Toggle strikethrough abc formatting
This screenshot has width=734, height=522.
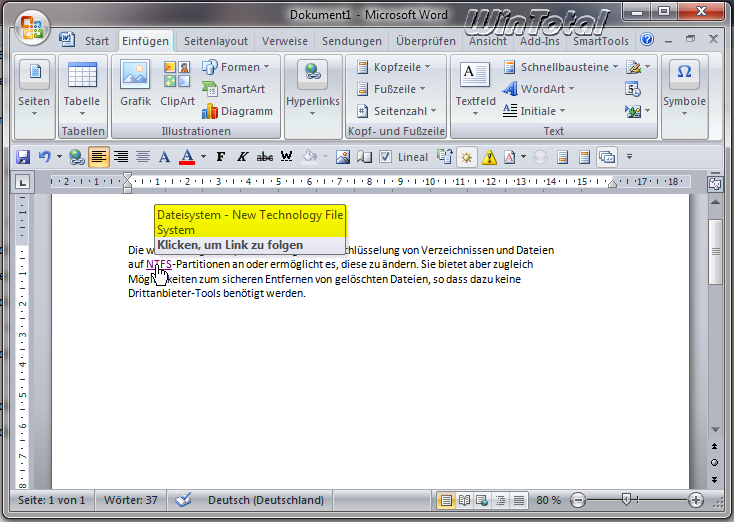coord(264,157)
